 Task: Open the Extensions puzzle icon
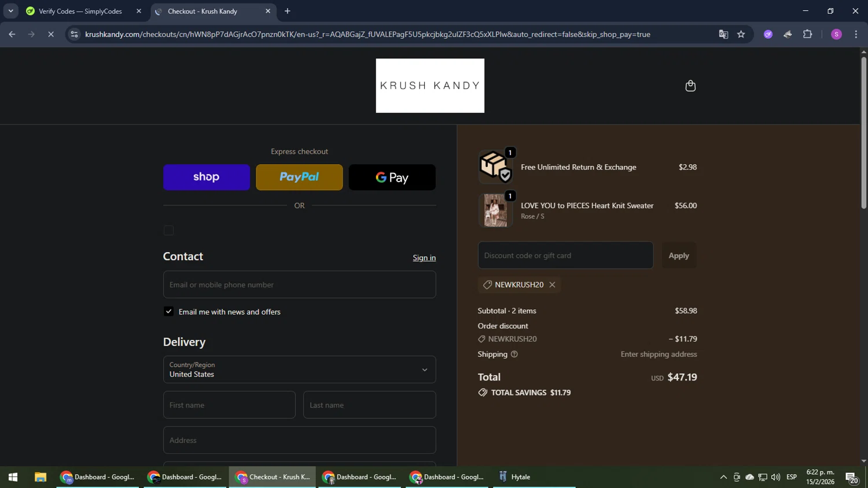pyautogui.click(x=807, y=34)
